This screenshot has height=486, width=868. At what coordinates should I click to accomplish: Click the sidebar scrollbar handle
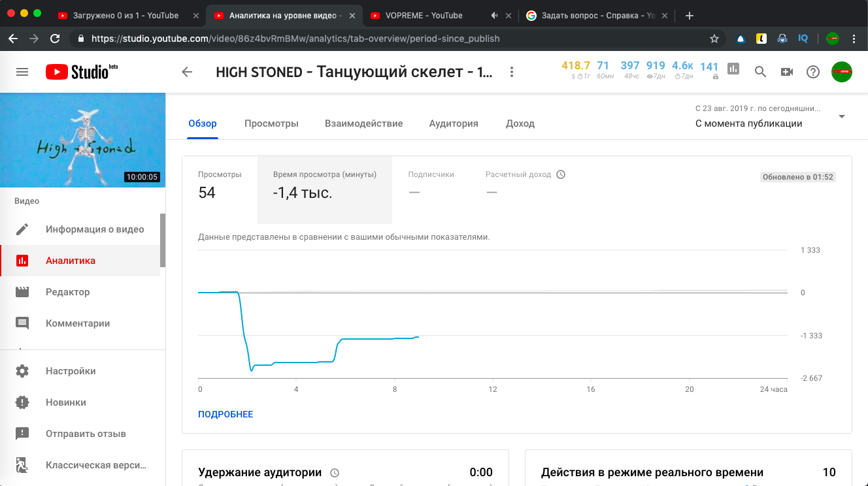coord(163,240)
